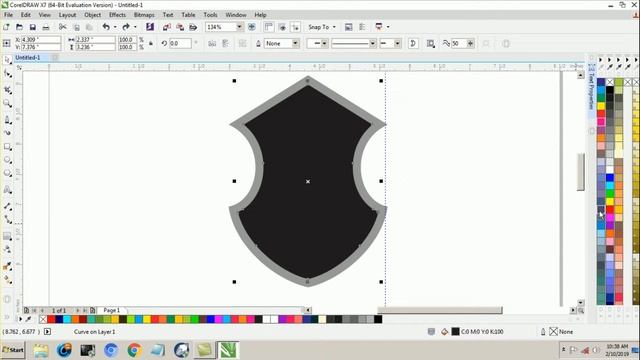This screenshot has width=640, height=360.
Task: Open the redo history dropdown arrow
Action: [135, 27]
